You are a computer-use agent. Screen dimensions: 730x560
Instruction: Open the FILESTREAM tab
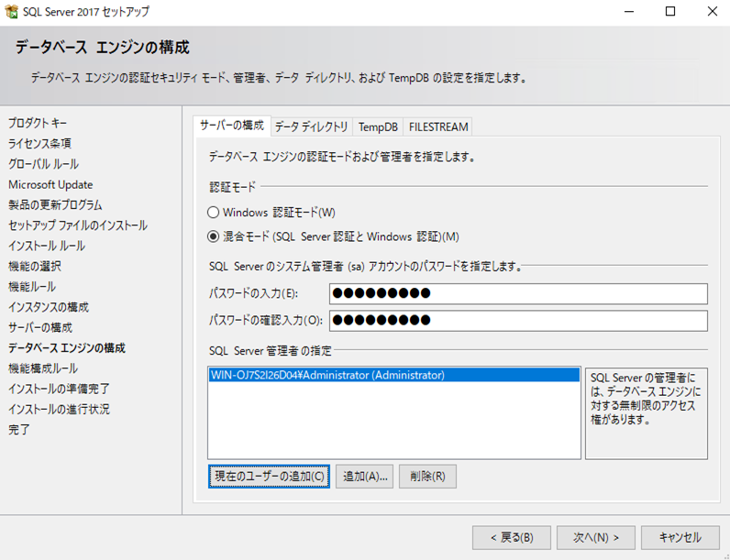[x=438, y=127]
